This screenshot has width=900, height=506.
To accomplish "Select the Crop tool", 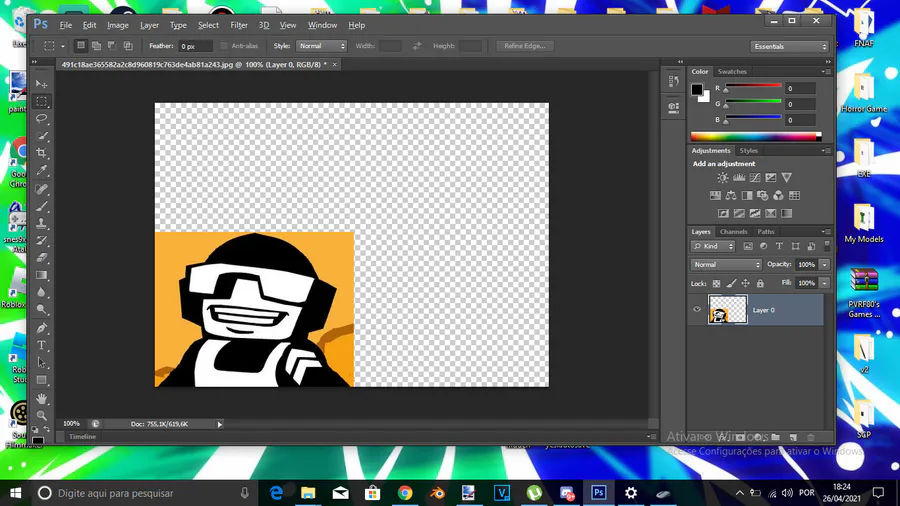I will point(41,153).
